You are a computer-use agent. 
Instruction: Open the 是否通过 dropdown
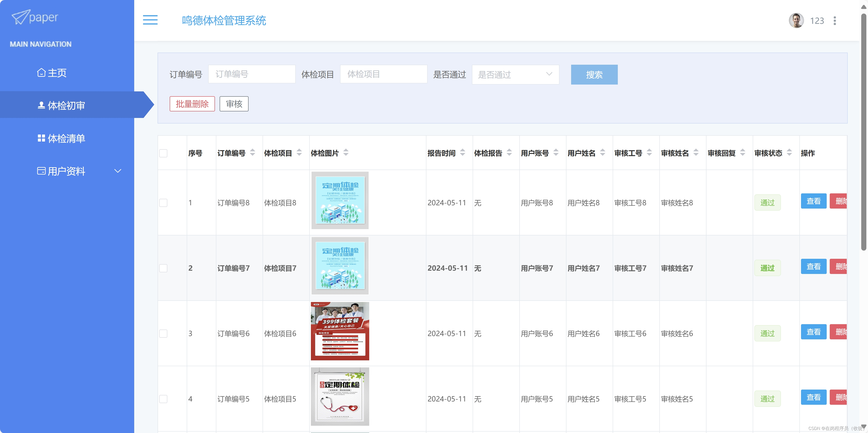pyautogui.click(x=515, y=75)
